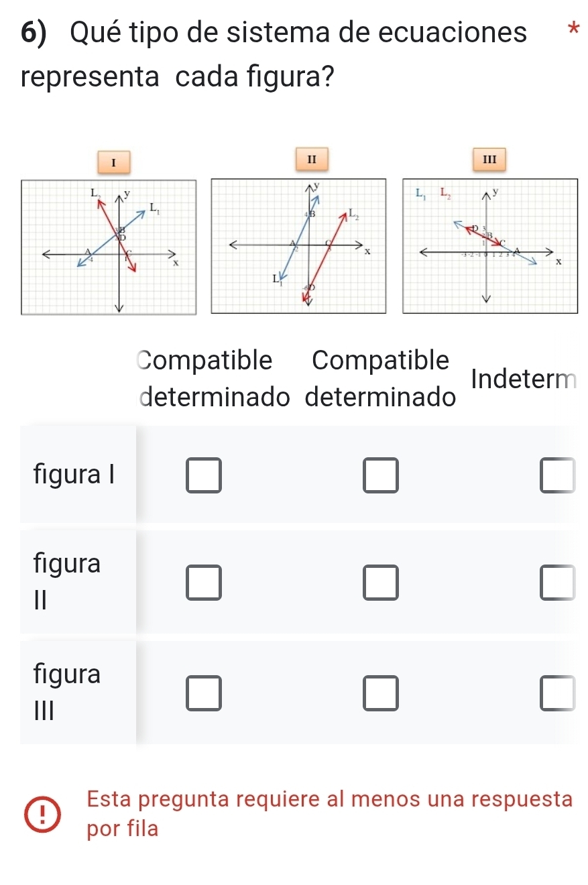Select the middle checkbox in figura III row
This screenshot has height=885, width=588.
click(x=381, y=693)
